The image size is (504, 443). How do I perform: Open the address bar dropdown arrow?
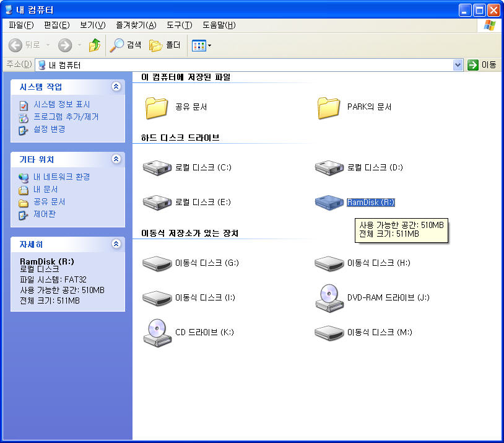tap(458, 65)
